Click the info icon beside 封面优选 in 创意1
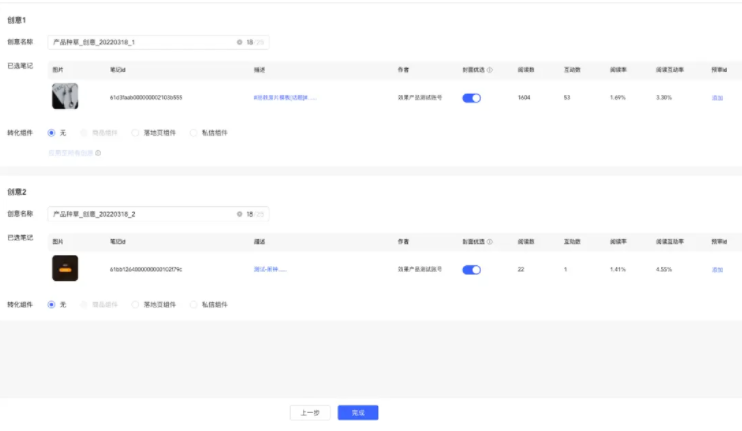Screen dimensions: 742x431 click(490, 70)
